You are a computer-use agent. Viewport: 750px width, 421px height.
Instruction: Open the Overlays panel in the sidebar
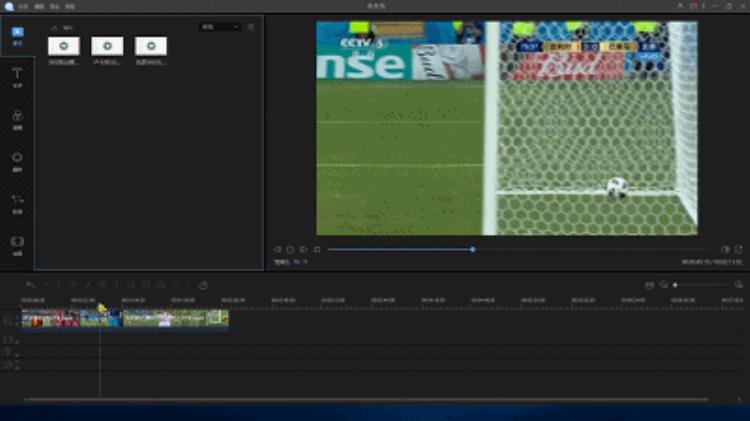click(17, 160)
